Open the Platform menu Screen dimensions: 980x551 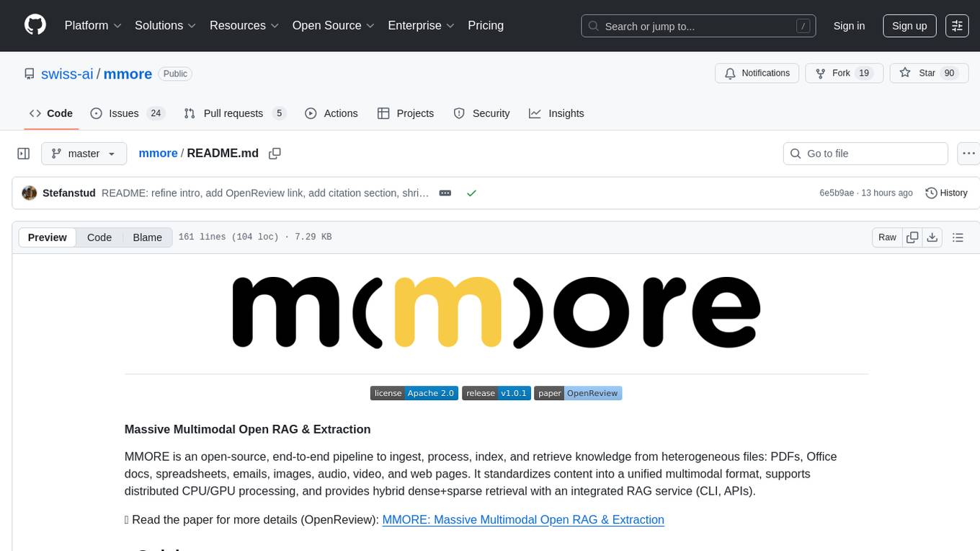pos(93,25)
